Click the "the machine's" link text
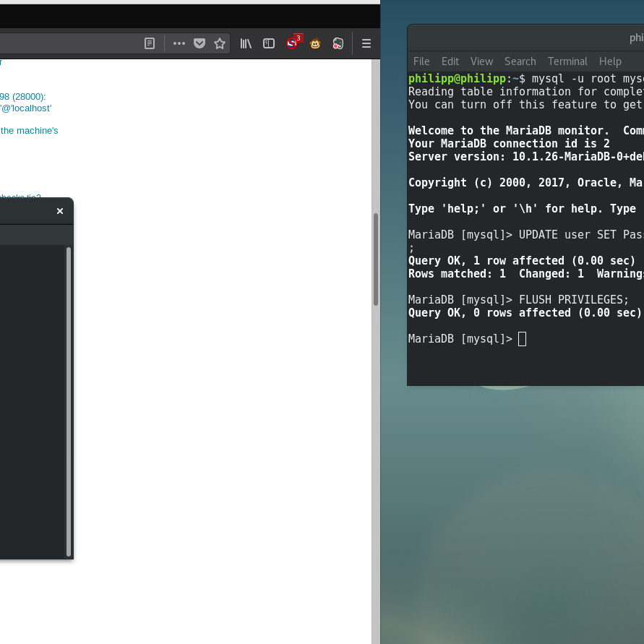Image resolution: width=644 pixels, height=644 pixels. 29,131
